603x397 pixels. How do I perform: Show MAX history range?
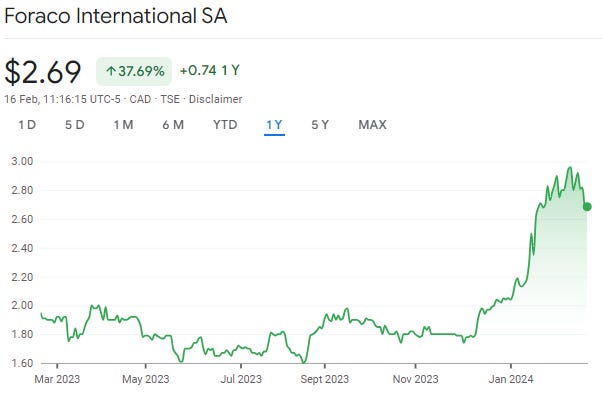pos(373,125)
